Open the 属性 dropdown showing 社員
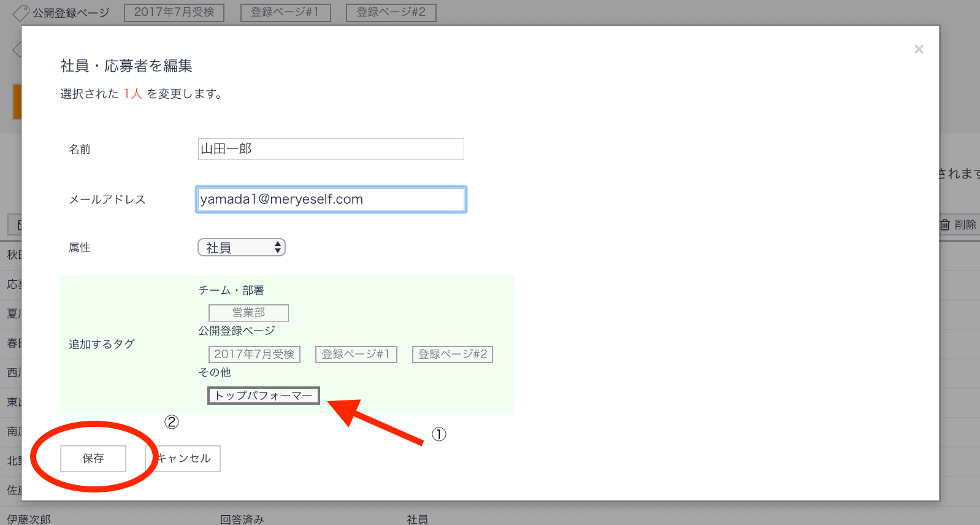 tap(240, 247)
